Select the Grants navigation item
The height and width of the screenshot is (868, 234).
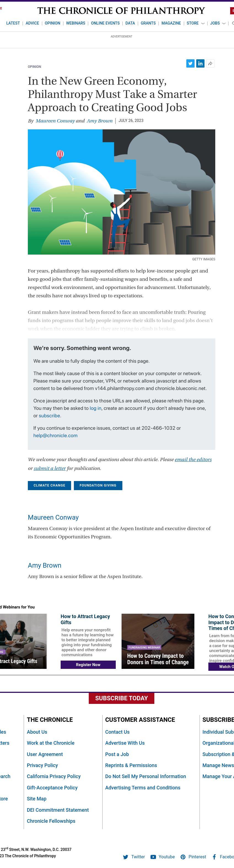pyautogui.click(x=148, y=23)
